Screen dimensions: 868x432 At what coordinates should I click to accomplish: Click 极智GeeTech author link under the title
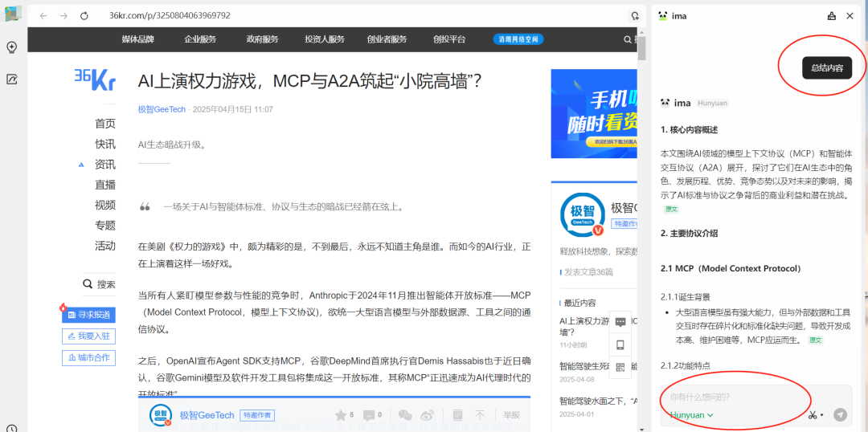click(162, 109)
